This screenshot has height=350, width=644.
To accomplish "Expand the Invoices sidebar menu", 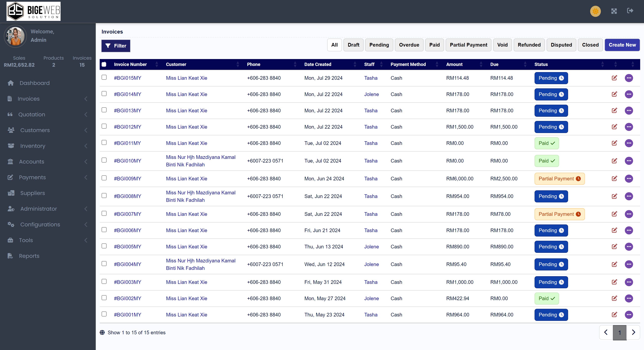I will coord(29,99).
